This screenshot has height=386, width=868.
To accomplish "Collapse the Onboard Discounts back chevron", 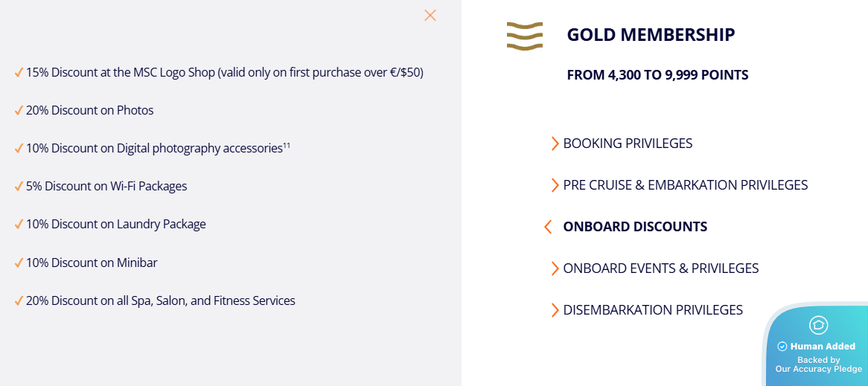I will [548, 227].
